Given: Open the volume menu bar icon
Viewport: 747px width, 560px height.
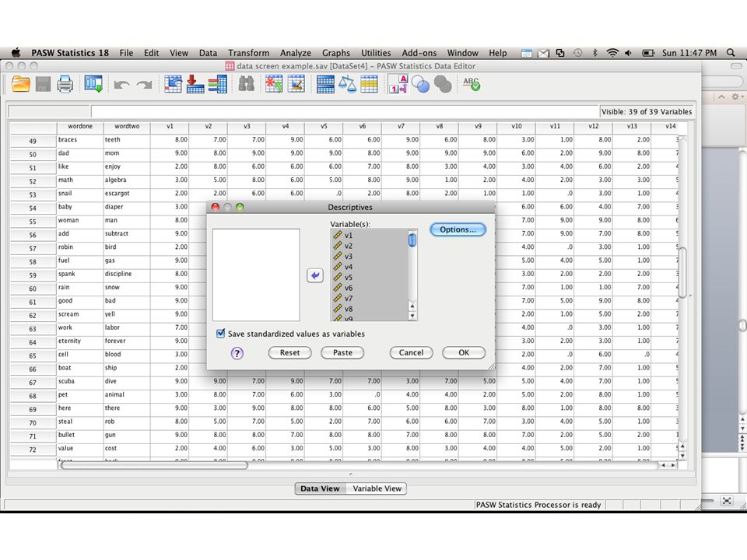Looking at the screenshot, I should pyautogui.click(x=628, y=53).
